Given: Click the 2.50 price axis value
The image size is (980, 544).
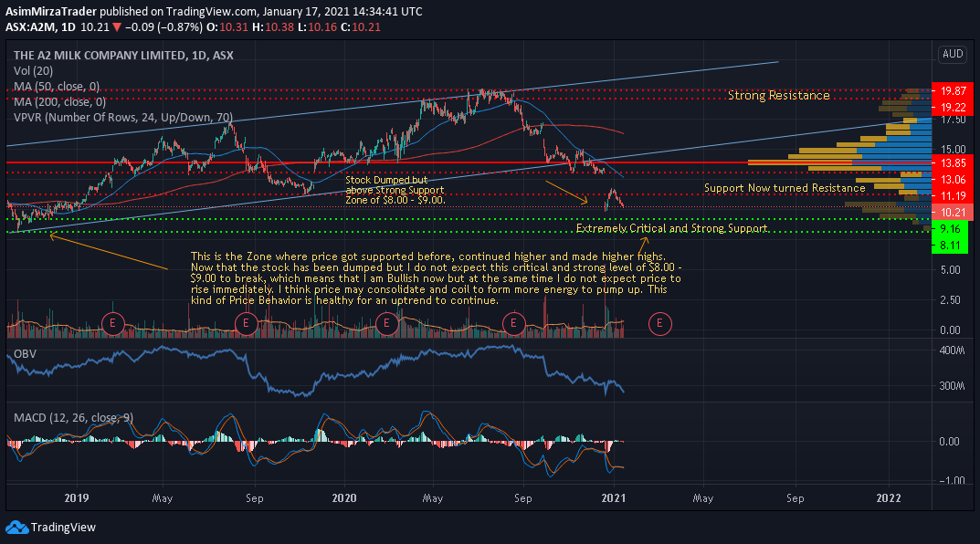Looking at the screenshot, I should [951, 299].
